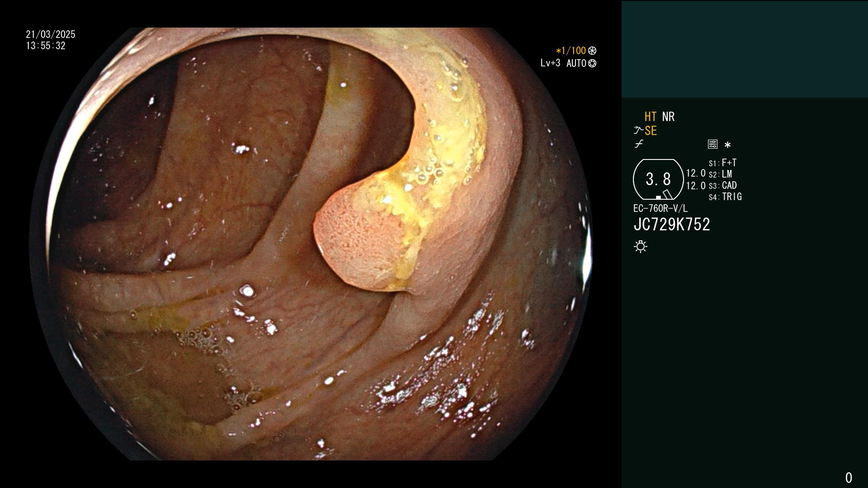This screenshot has width=868, height=488.
Task: Click the S3: CAD switch assignment
Action: (722, 185)
